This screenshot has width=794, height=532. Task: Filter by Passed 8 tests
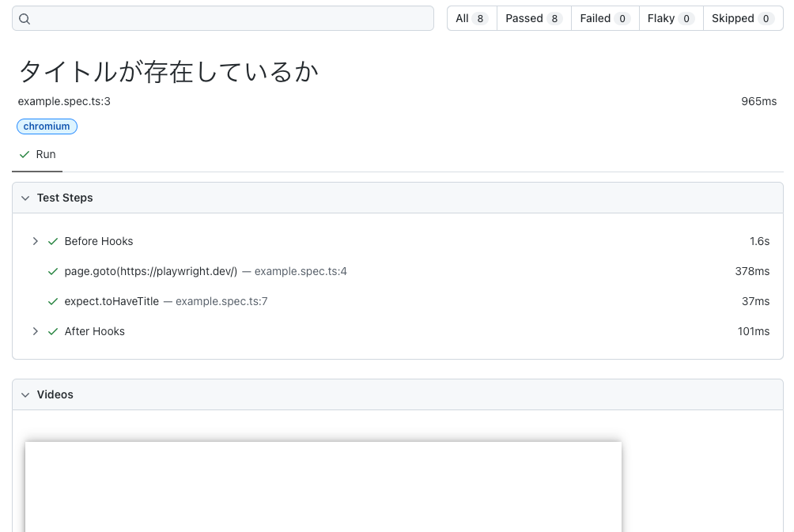pos(534,19)
